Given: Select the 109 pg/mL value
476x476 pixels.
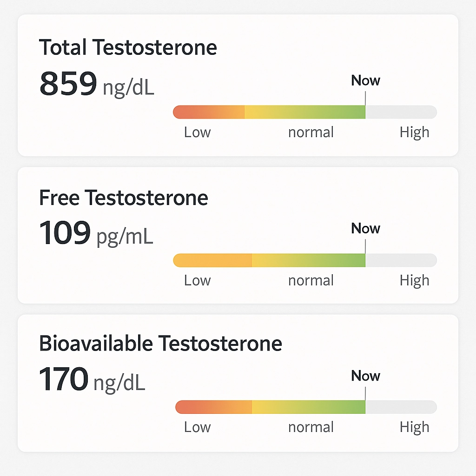Looking at the screenshot, I should coord(65,232).
